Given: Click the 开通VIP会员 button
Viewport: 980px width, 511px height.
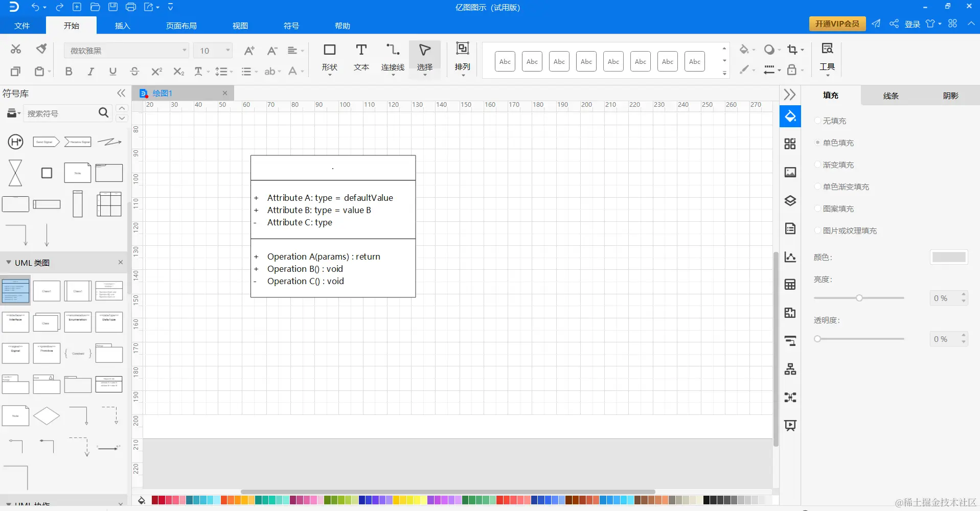Looking at the screenshot, I should click(837, 24).
